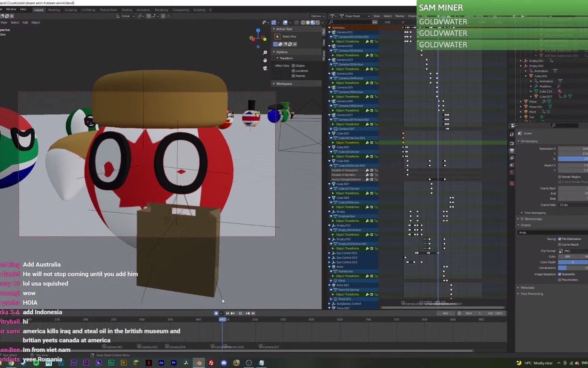Switch to the Animation workspace tab

pyautogui.click(x=143, y=10)
